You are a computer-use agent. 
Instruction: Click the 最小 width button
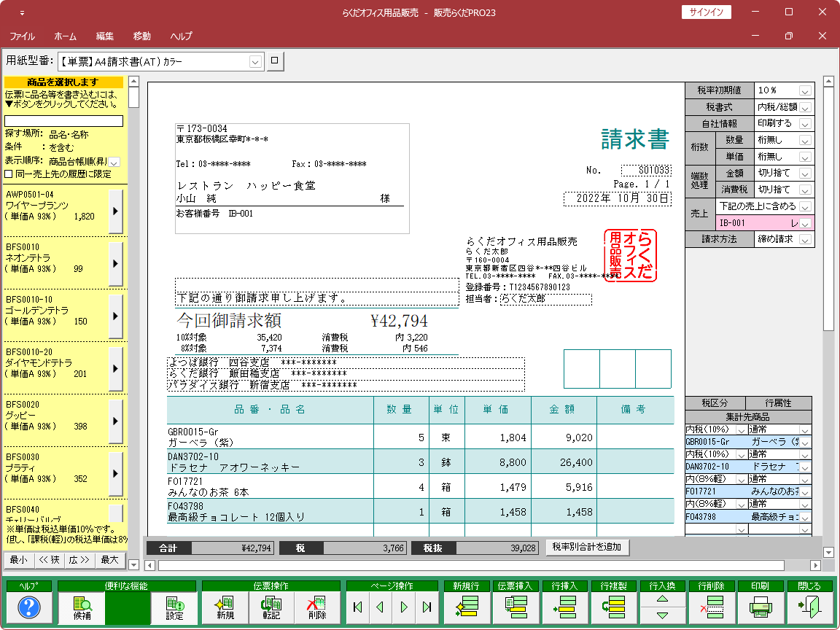[19, 560]
